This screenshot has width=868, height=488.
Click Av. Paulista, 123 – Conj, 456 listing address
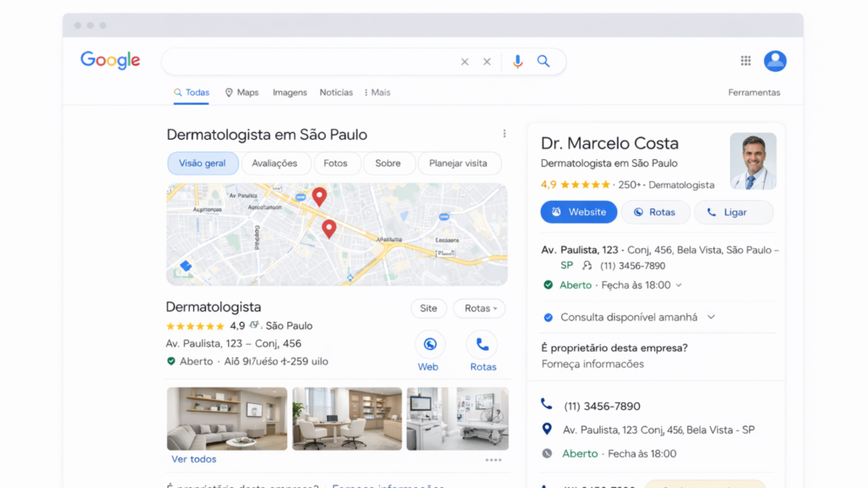234,344
